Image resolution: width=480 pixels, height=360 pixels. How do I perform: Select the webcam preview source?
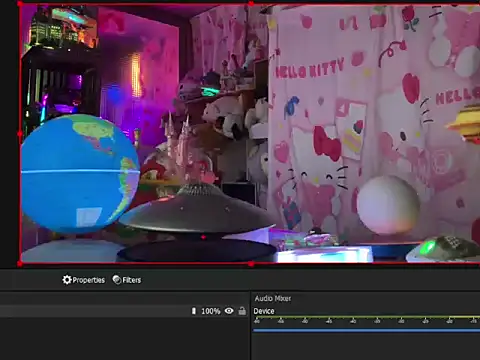pos(250,134)
